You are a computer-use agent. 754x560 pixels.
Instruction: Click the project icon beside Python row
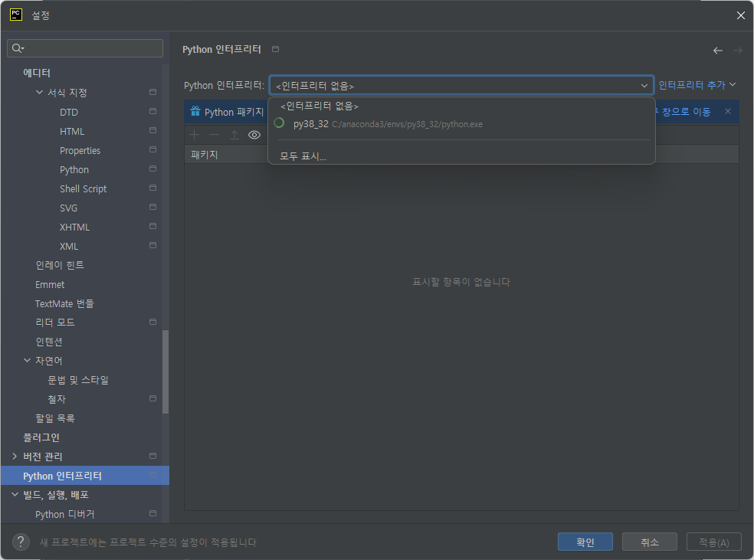[153, 169]
